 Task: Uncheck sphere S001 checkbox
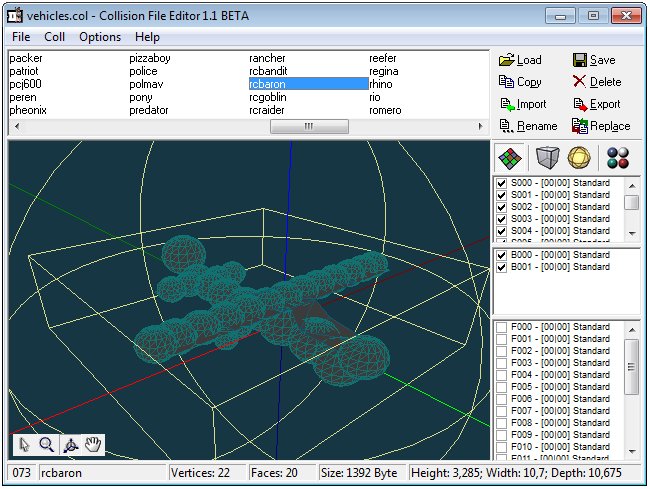502,195
